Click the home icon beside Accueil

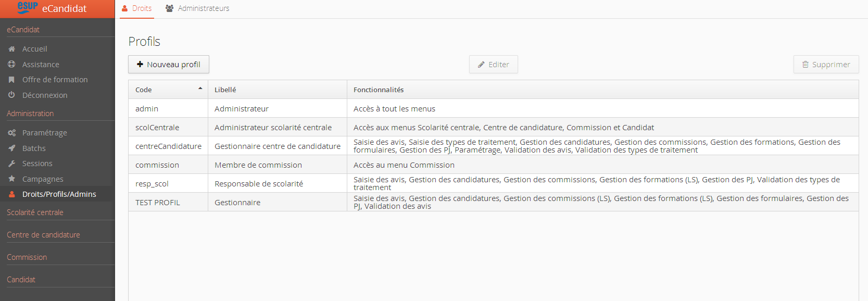(11, 49)
